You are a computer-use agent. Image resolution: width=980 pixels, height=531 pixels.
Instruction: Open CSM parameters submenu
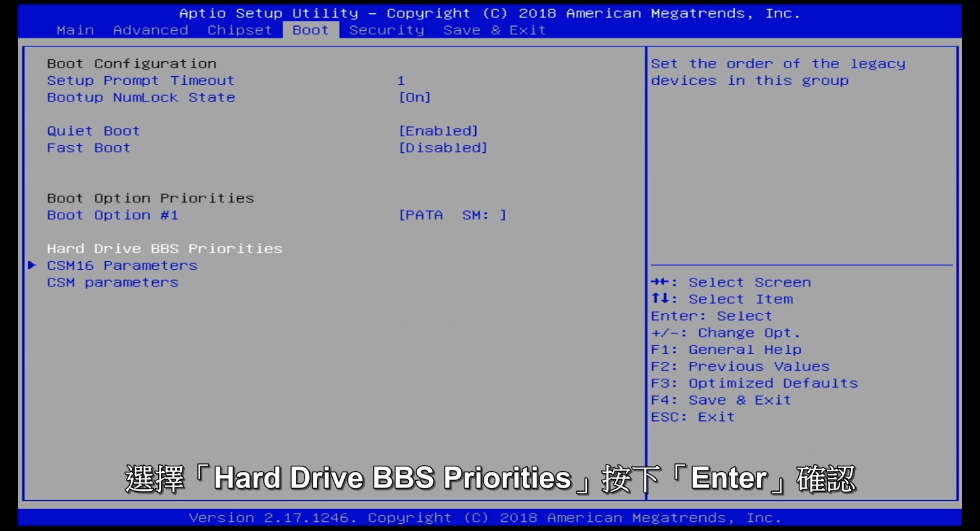[x=113, y=283]
